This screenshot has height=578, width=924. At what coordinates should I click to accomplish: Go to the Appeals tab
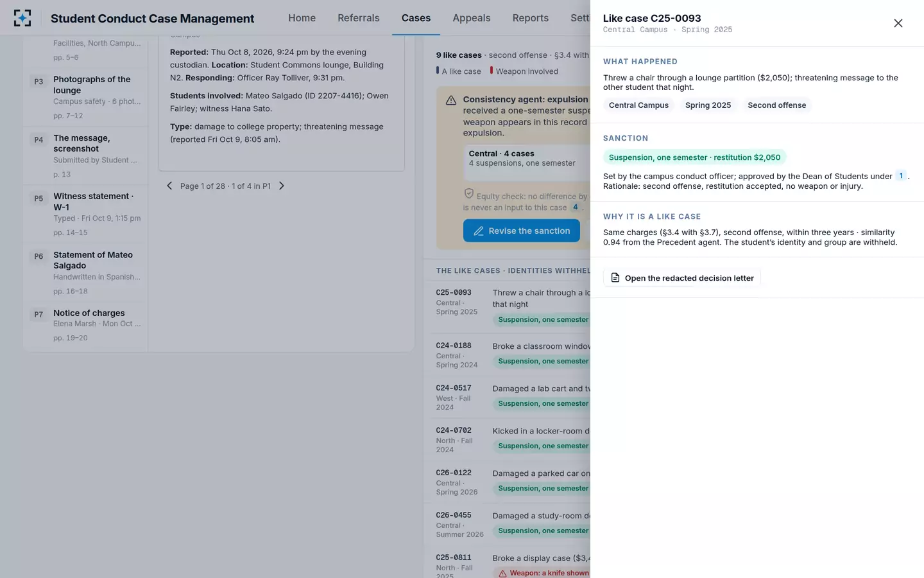472,18
